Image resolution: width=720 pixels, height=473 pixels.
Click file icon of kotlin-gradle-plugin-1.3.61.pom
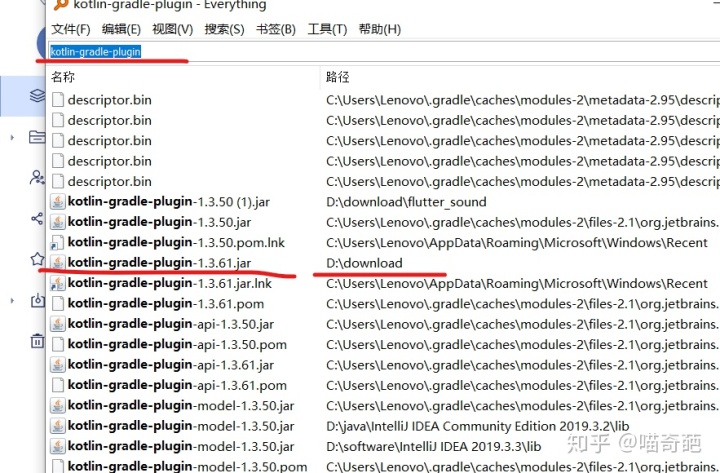(58, 304)
